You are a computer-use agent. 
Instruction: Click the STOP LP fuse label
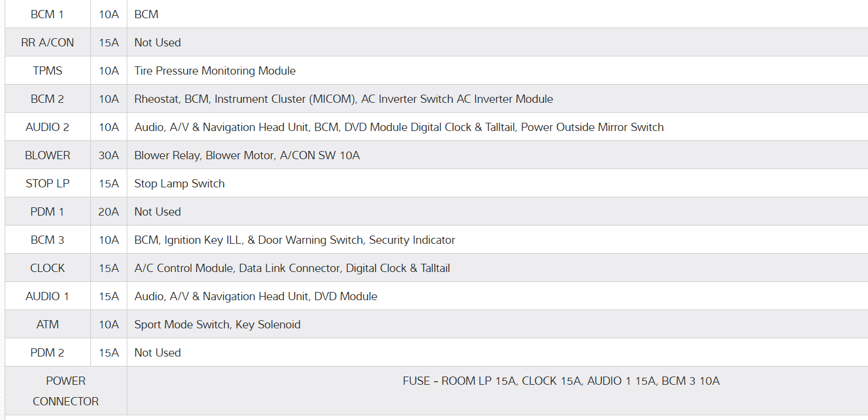coord(48,183)
